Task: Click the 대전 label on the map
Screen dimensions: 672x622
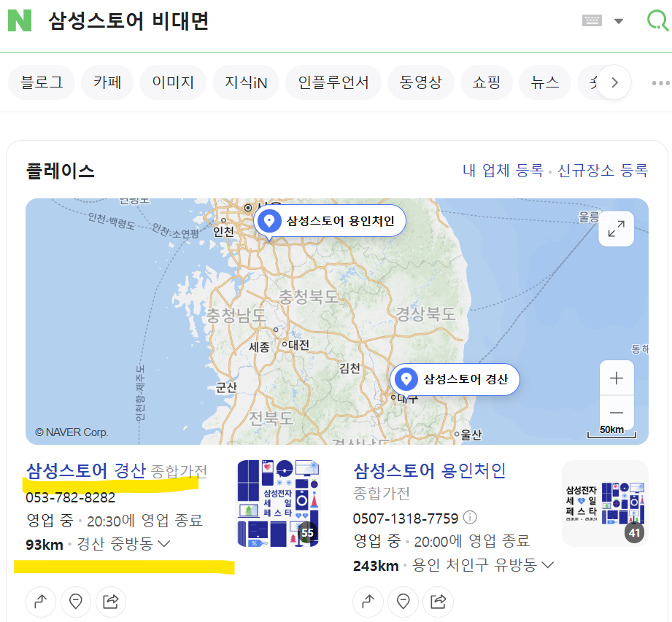Action: (x=298, y=345)
